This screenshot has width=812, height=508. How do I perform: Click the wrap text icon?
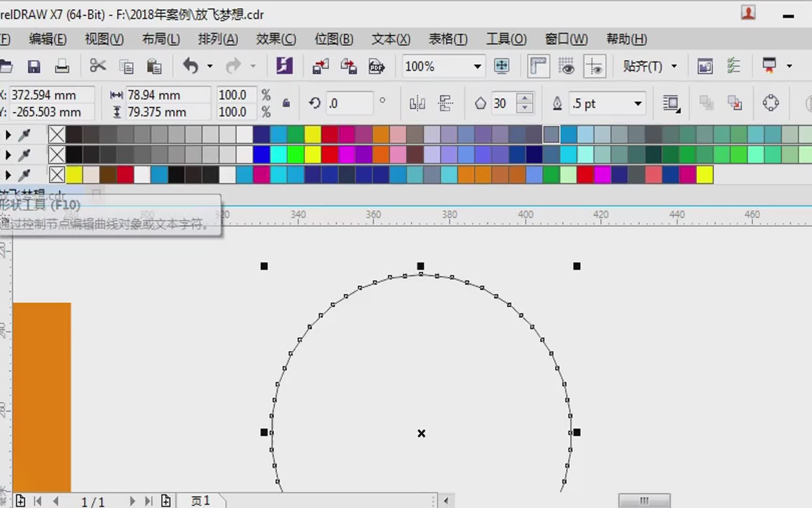point(671,103)
